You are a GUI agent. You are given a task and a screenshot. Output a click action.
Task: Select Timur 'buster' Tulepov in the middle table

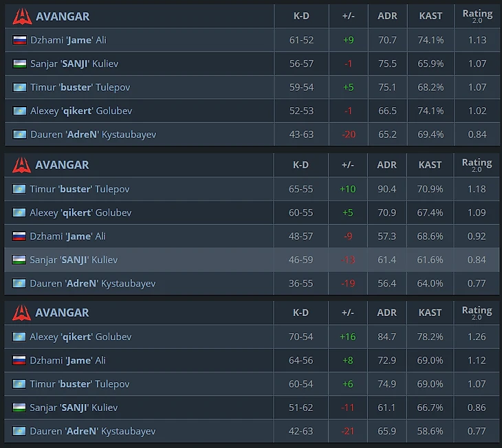80,189
